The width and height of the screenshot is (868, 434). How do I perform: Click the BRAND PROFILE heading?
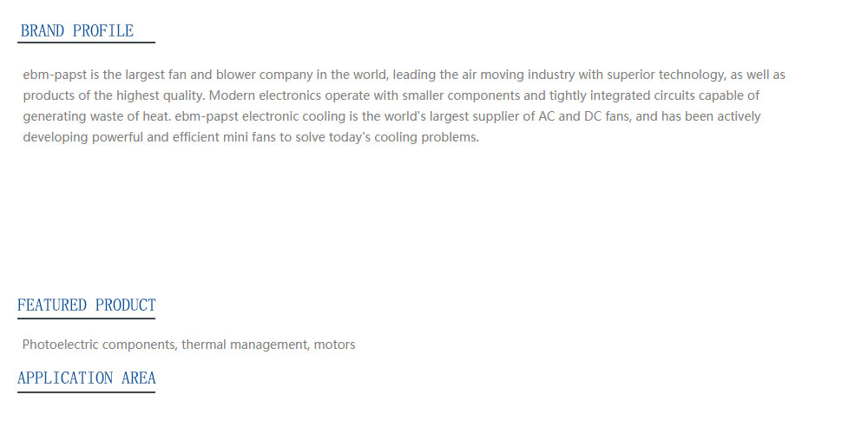tap(77, 31)
